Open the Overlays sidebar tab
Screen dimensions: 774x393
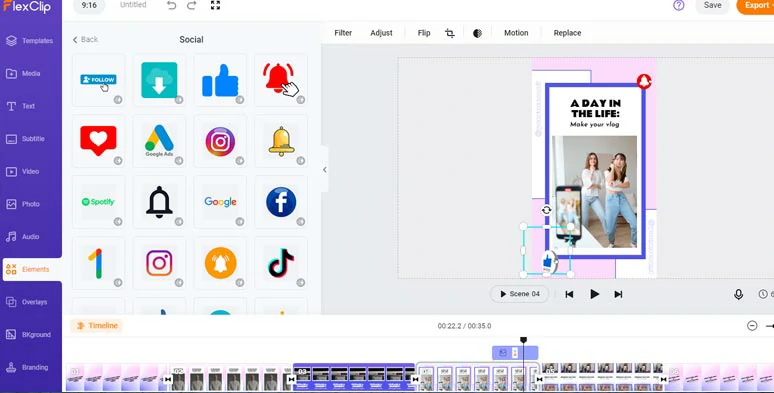coord(31,302)
